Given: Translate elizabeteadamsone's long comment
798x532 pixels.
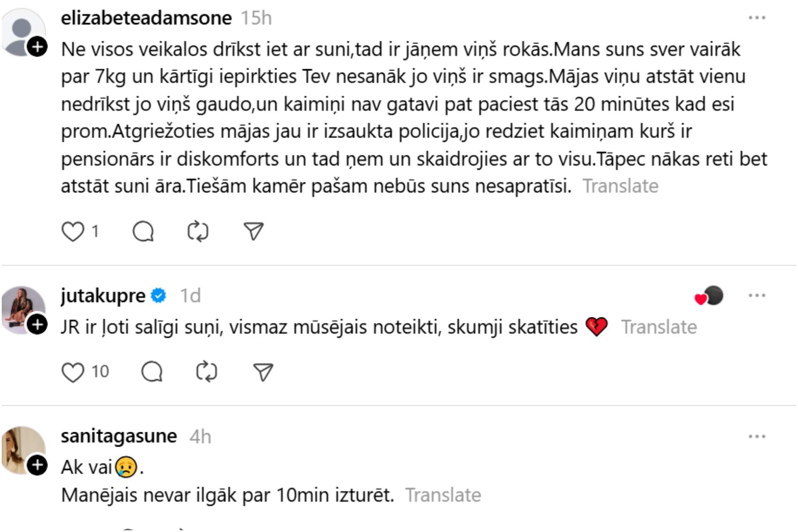Looking at the screenshot, I should (620, 186).
